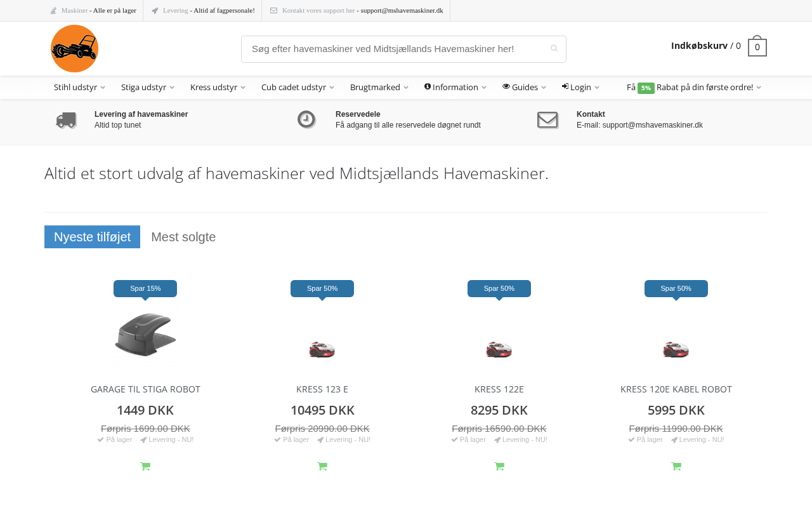Click the 5% rabat first order offer
The width and height of the screenshot is (812, 508).
693,88
